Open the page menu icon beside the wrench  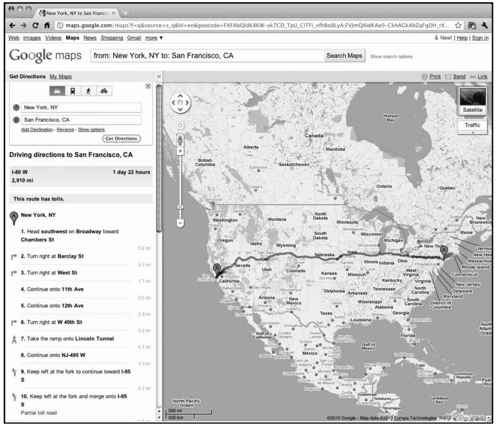coord(472,25)
